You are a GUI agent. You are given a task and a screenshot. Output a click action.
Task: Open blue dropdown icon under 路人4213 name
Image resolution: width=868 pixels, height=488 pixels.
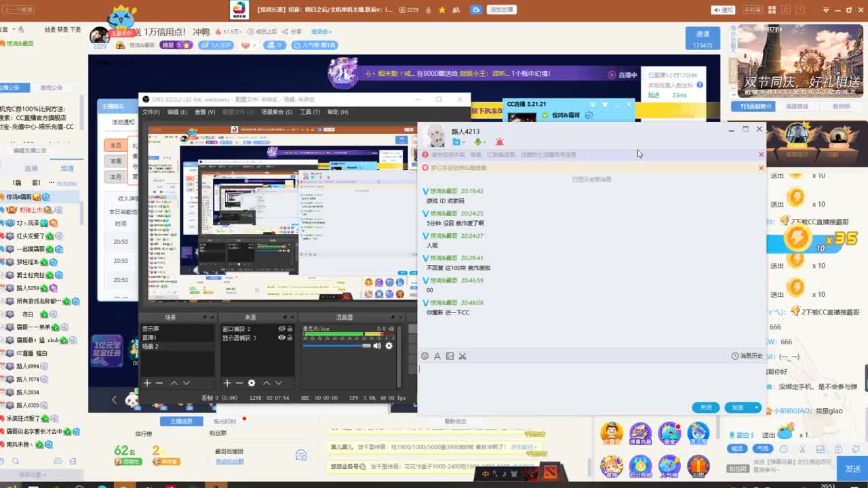(458, 142)
